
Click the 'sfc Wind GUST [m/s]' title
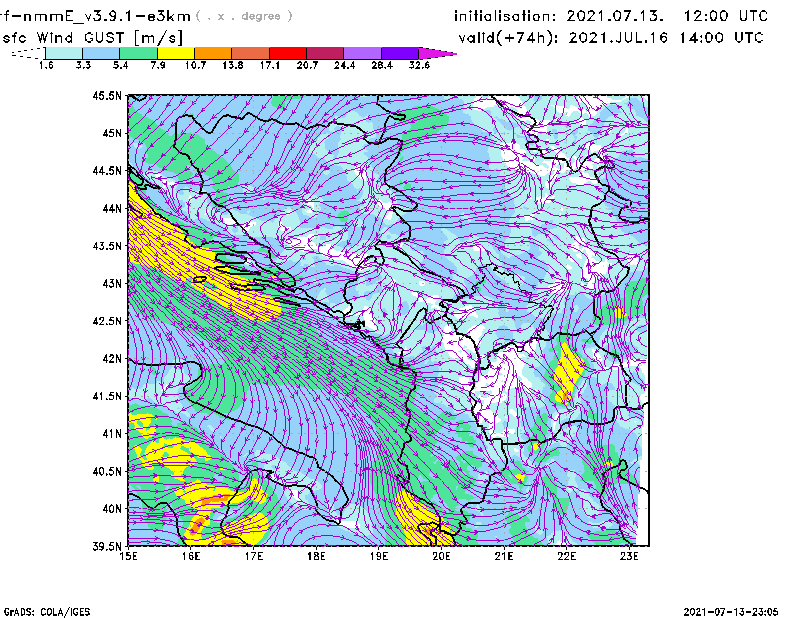pyautogui.click(x=92, y=38)
